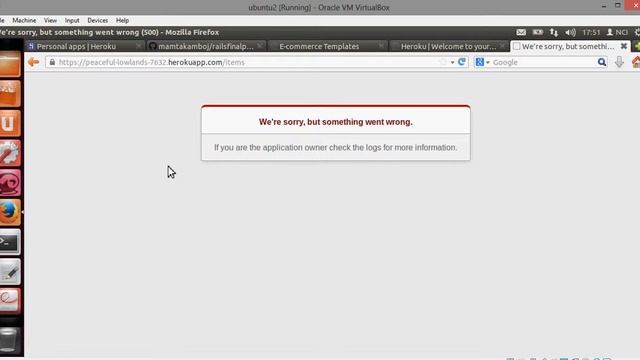Open Terminal from the Ubuntu launcher
The height and width of the screenshot is (360, 640).
click(x=10, y=242)
